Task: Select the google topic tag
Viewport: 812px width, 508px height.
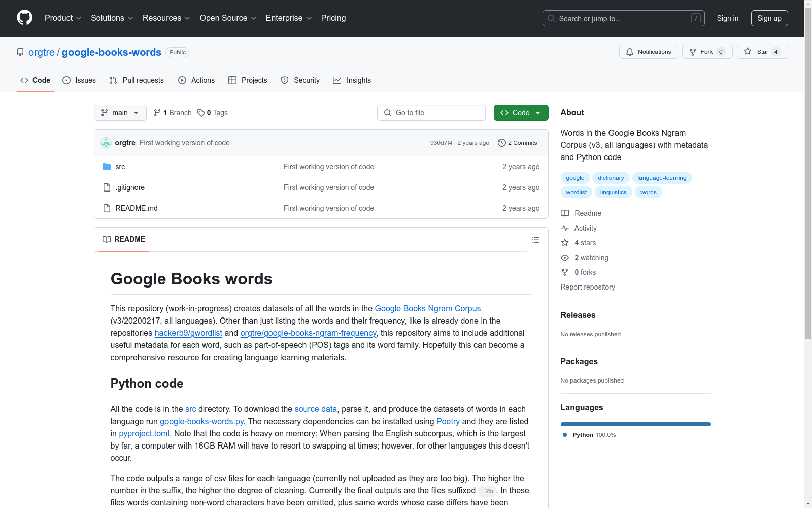Action: (575, 178)
